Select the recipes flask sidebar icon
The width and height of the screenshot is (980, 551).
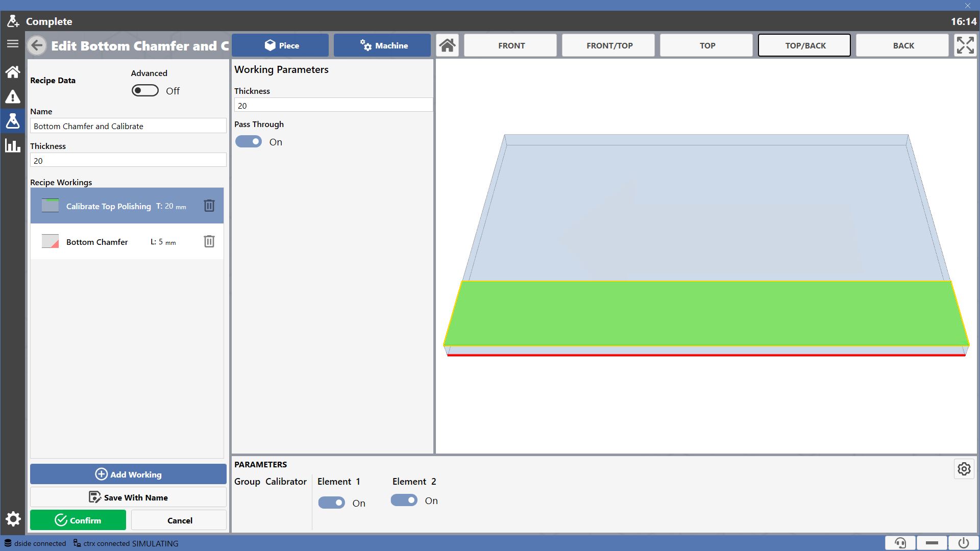(13, 121)
